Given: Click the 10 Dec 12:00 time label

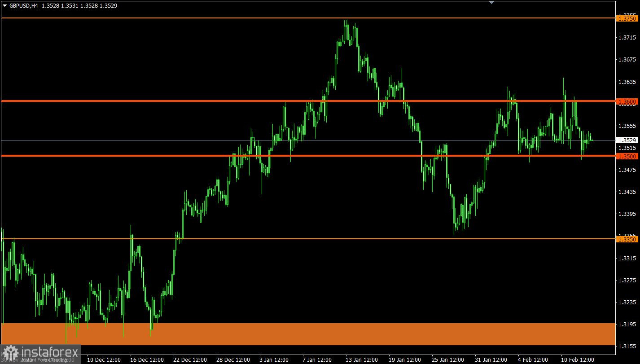Looking at the screenshot, I should (x=104, y=360).
